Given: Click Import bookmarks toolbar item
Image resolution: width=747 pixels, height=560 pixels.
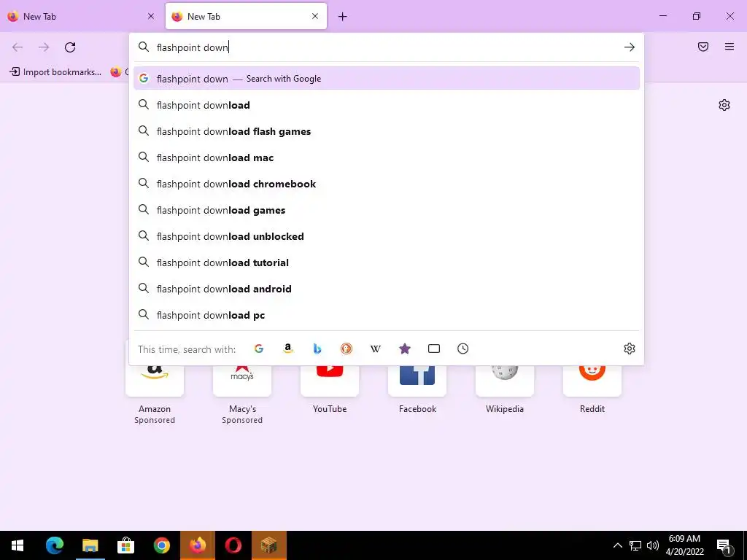Looking at the screenshot, I should click(x=55, y=72).
